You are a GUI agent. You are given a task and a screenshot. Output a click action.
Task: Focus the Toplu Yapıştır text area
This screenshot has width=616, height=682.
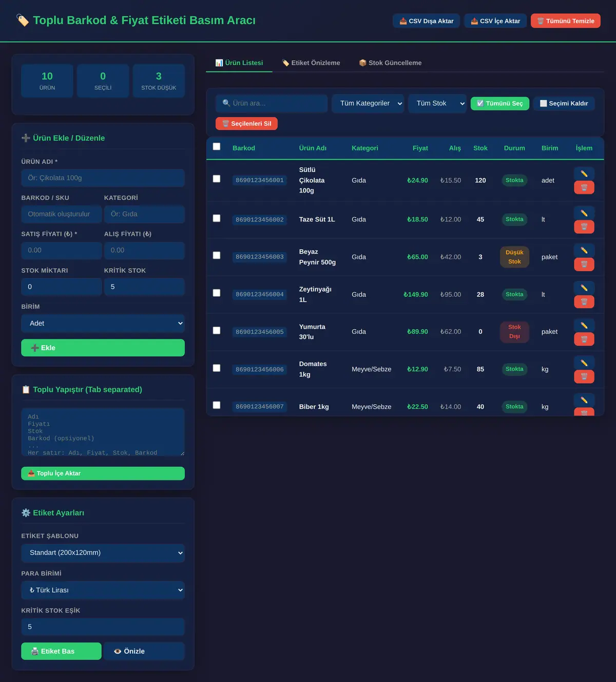click(x=103, y=432)
